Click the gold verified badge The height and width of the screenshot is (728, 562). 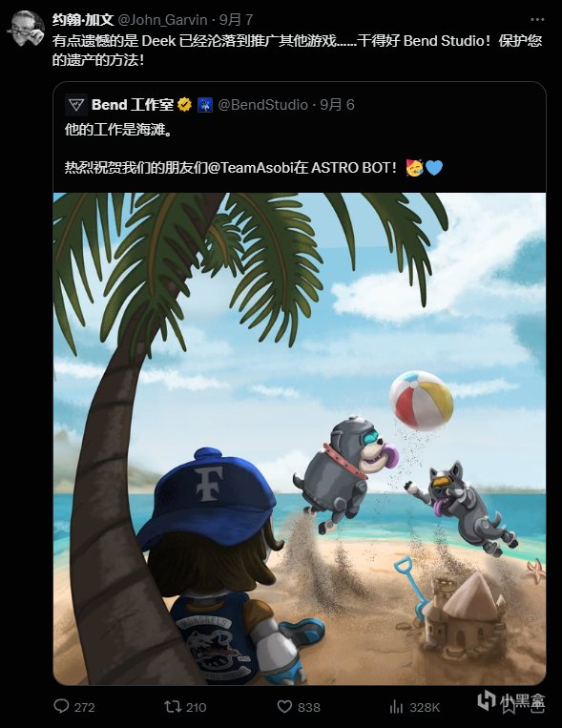pyautogui.click(x=185, y=104)
